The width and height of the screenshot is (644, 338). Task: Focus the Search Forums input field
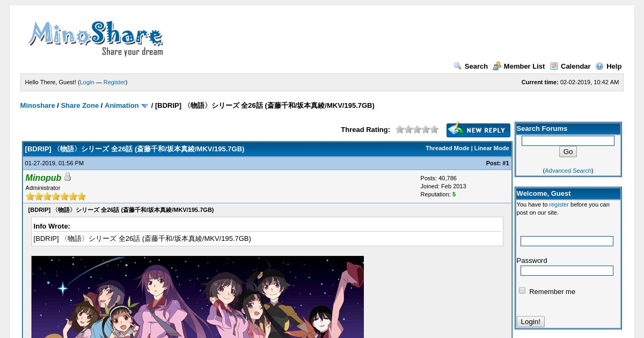click(x=568, y=141)
